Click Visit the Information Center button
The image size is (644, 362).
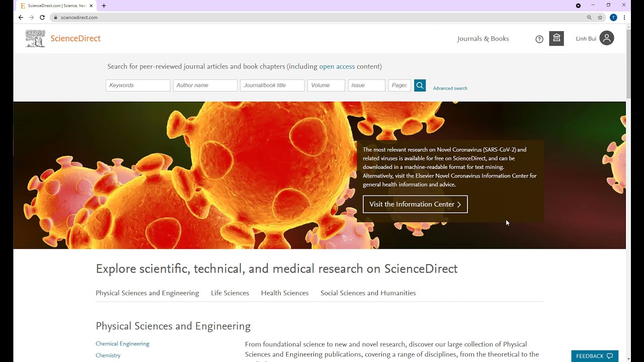pyautogui.click(x=415, y=204)
